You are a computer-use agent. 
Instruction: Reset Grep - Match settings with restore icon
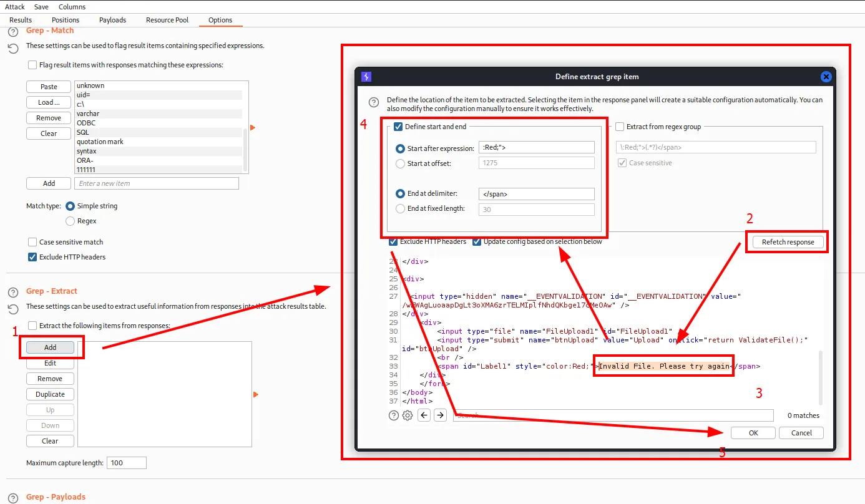point(13,47)
